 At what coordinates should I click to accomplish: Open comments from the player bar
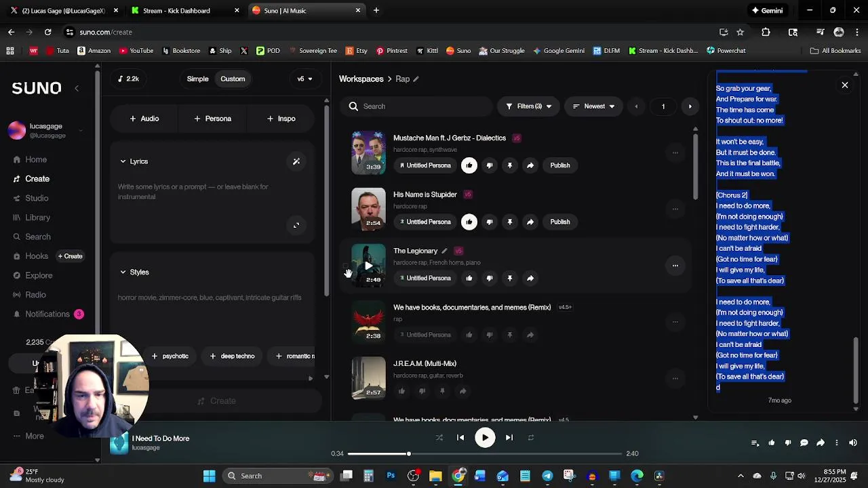[x=804, y=443]
